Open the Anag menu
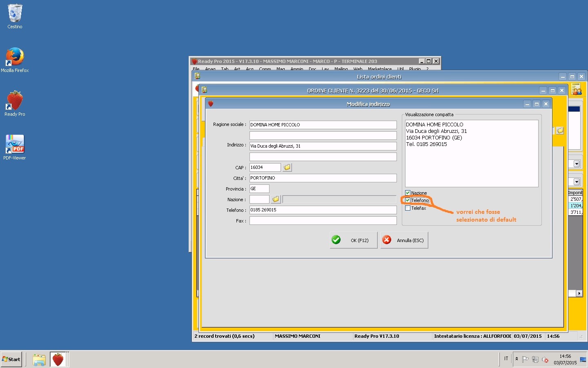 (210, 69)
